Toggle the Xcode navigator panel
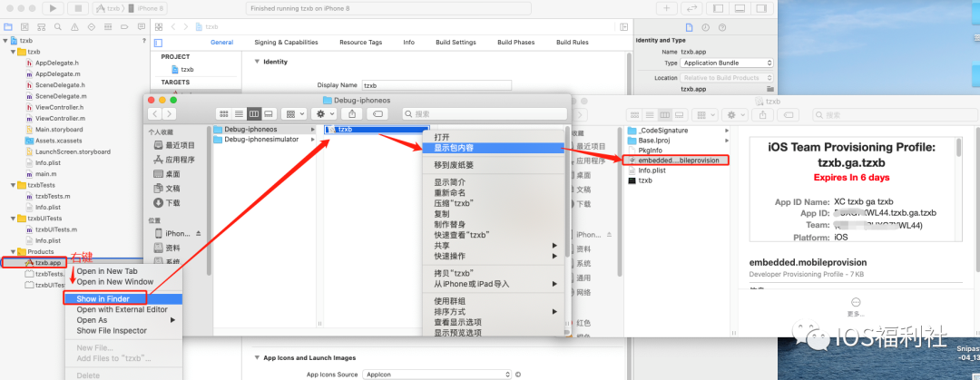The image size is (980, 380). point(718,8)
